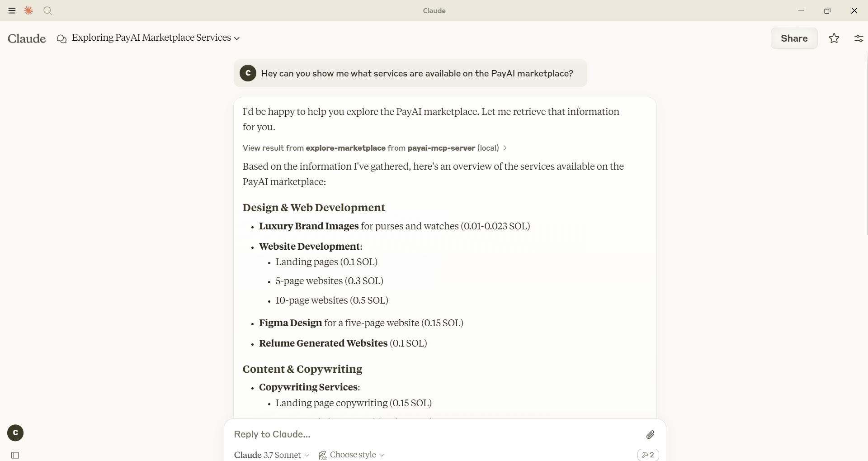Viewport: 868px width, 461px height.
Task: Click Landing page copywriting (0.15 SOL) item
Action: 354,403
